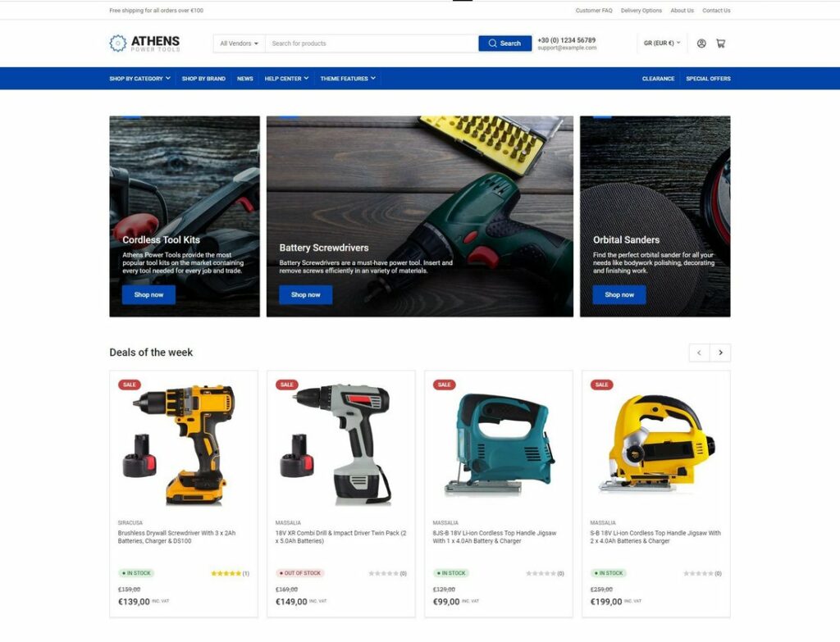Open the Theme Features menu

[348, 79]
